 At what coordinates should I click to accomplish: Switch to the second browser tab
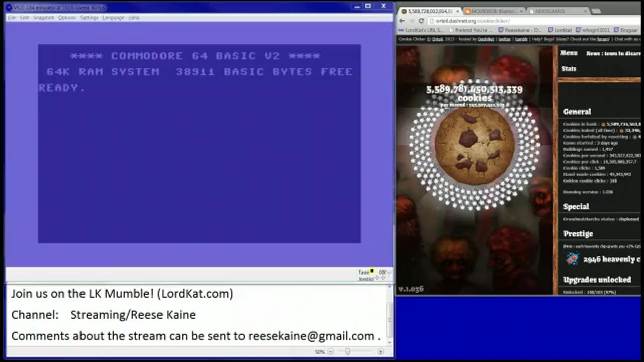click(x=493, y=11)
